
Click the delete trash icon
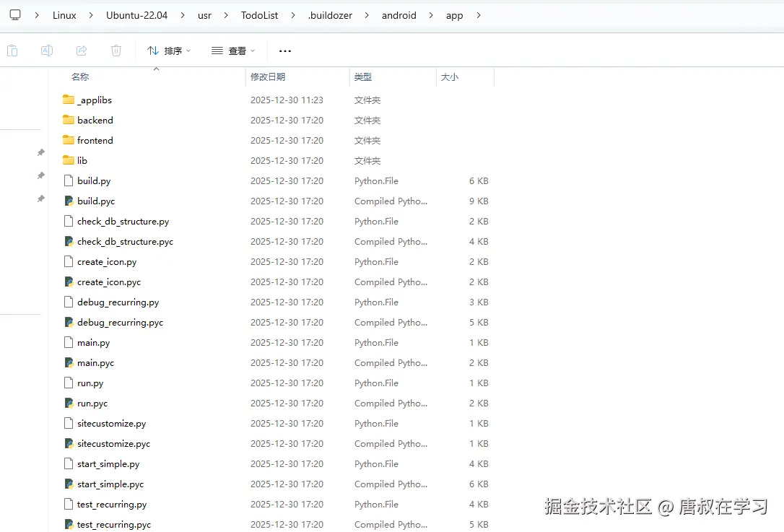tap(116, 51)
